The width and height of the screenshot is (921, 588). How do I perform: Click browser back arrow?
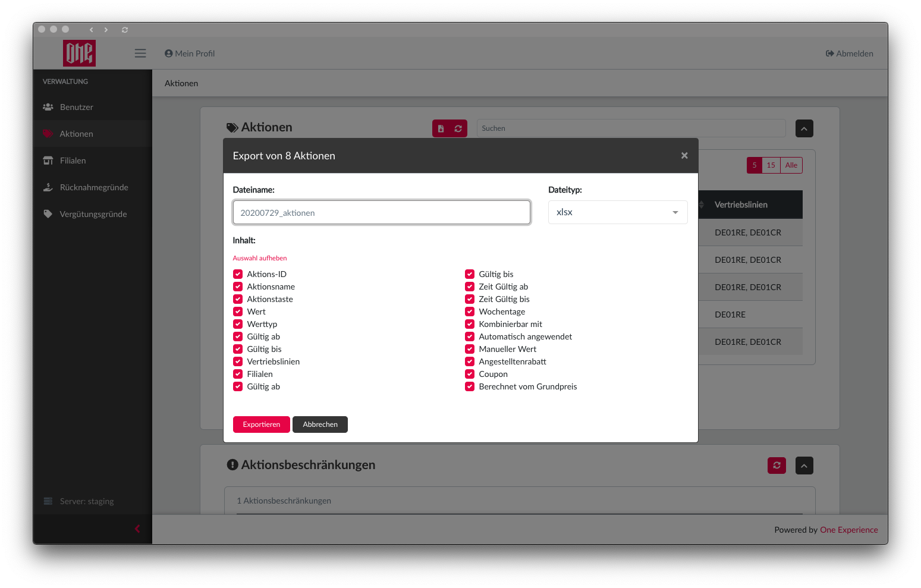point(91,29)
